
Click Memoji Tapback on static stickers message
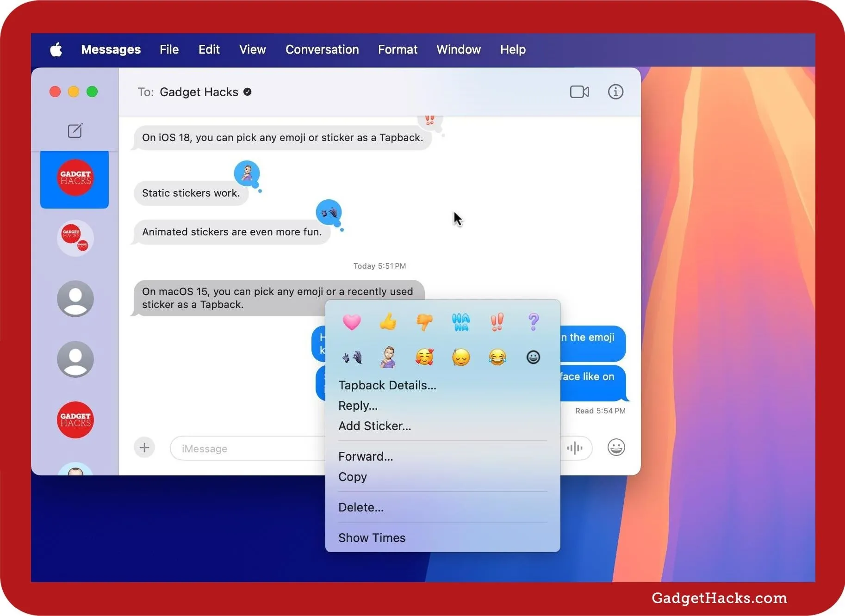point(247,173)
